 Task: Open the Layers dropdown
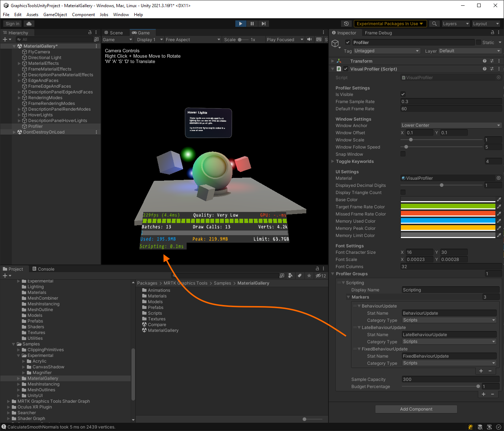pyautogui.click(x=456, y=24)
